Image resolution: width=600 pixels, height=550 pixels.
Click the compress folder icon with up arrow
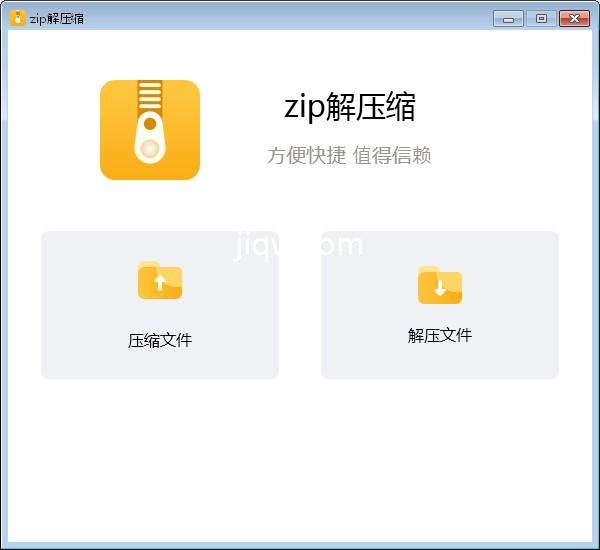pos(160,281)
